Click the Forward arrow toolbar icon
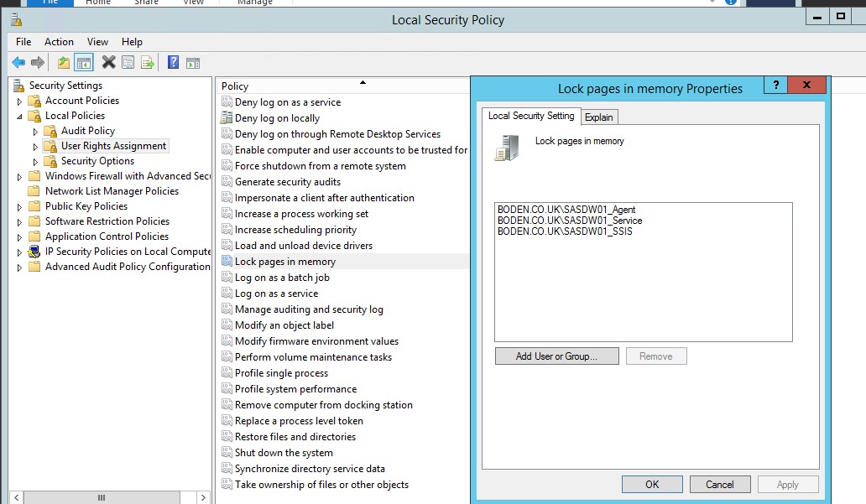 click(38, 62)
